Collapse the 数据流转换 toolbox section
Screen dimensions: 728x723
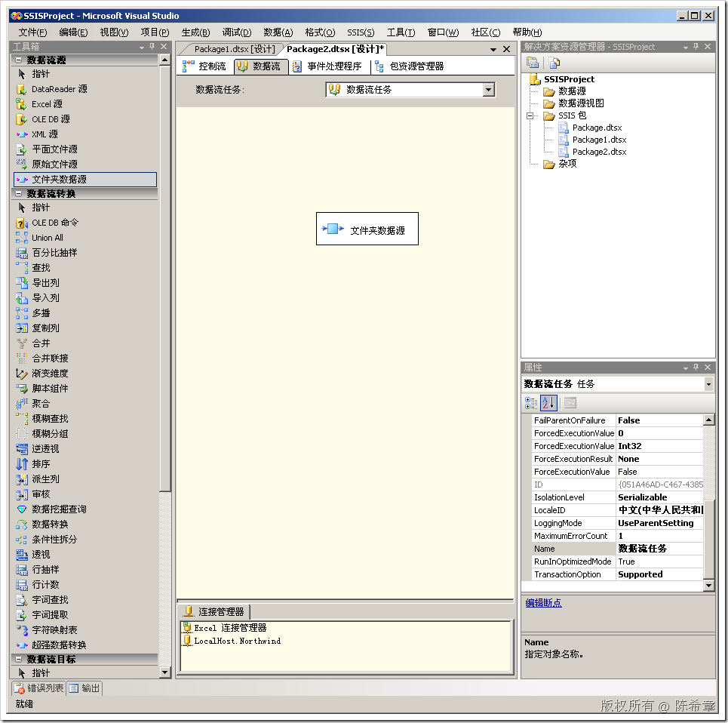click(x=19, y=194)
